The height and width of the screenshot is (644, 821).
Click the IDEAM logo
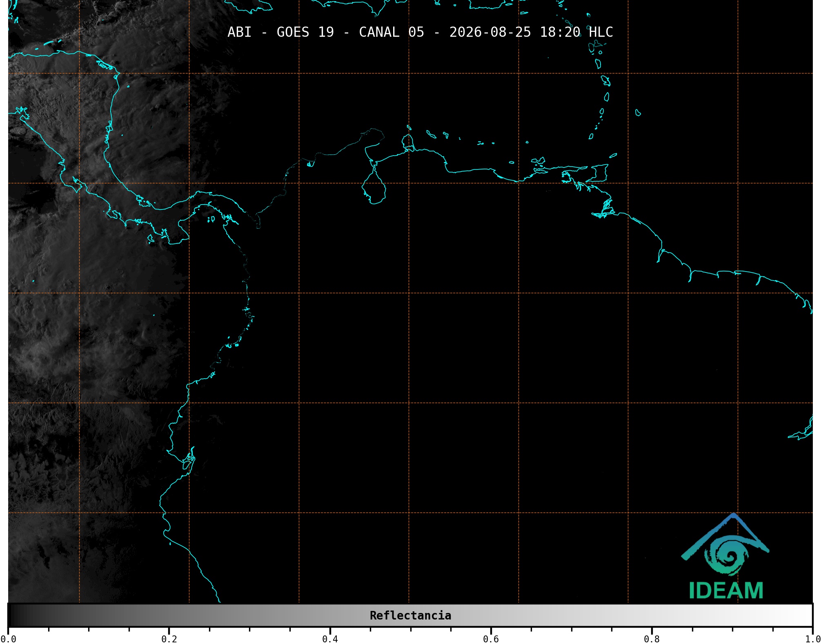point(725,556)
